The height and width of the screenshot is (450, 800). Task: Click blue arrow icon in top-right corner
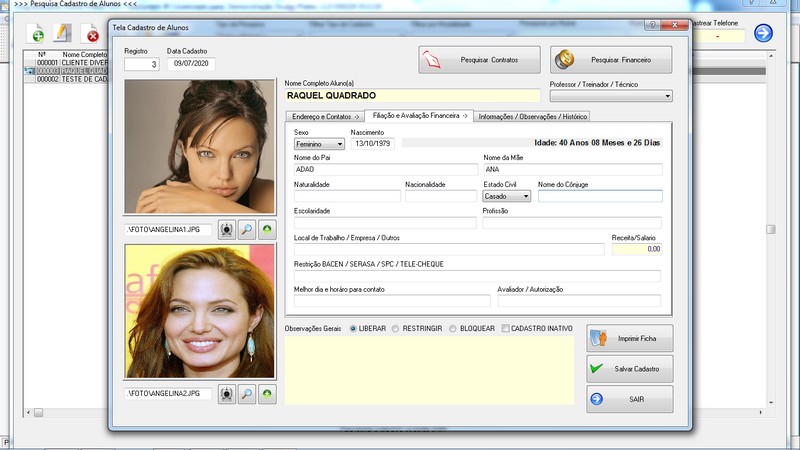[x=764, y=33]
